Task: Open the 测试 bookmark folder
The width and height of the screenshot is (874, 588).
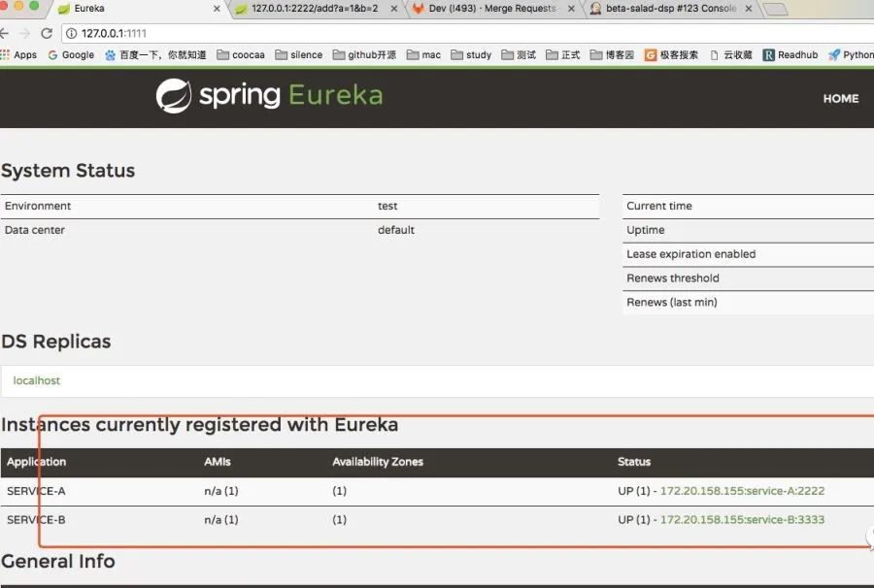Action: pos(519,54)
